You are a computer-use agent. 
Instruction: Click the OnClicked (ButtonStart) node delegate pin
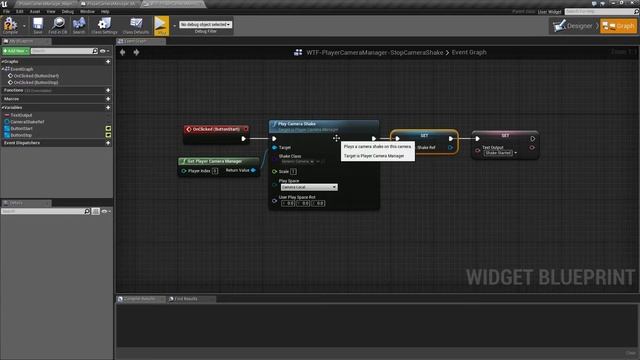tap(246, 129)
